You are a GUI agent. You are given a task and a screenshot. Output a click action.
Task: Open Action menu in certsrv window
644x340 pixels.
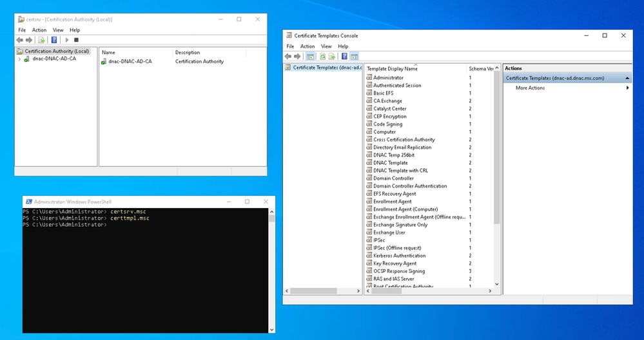[x=39, y=30]
